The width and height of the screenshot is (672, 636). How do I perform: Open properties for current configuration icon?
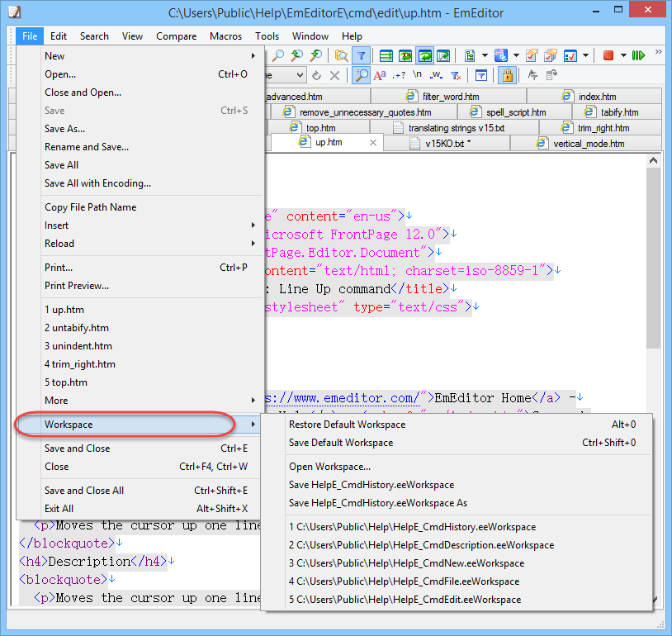pos(532,55)
